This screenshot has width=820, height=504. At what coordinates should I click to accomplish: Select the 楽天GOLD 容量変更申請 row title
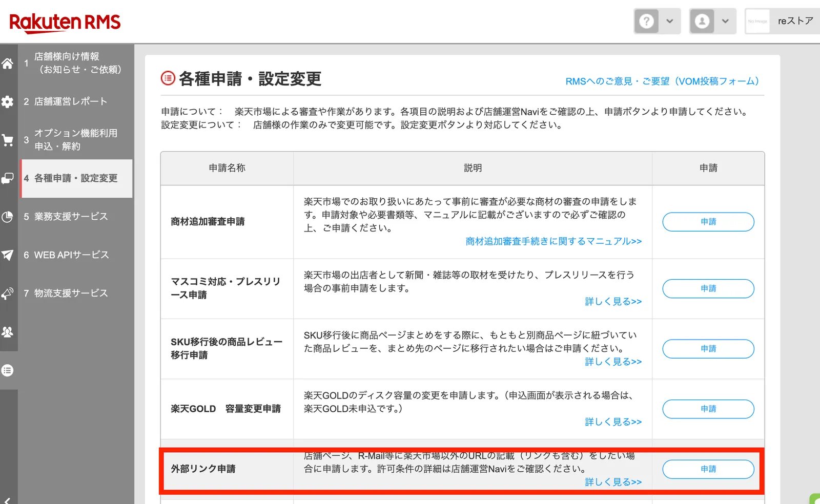click(225, 409)
